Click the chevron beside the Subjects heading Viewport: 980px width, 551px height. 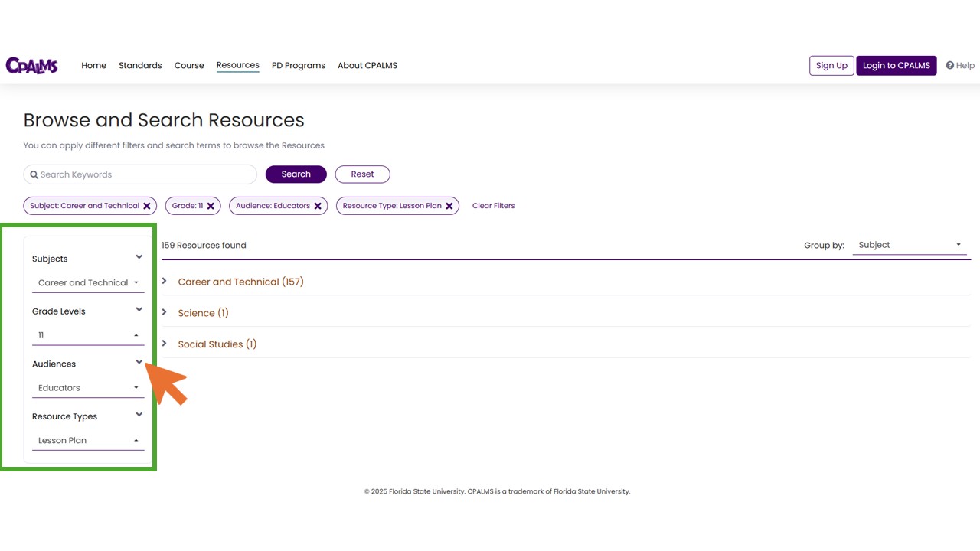[x=139, y=257]
